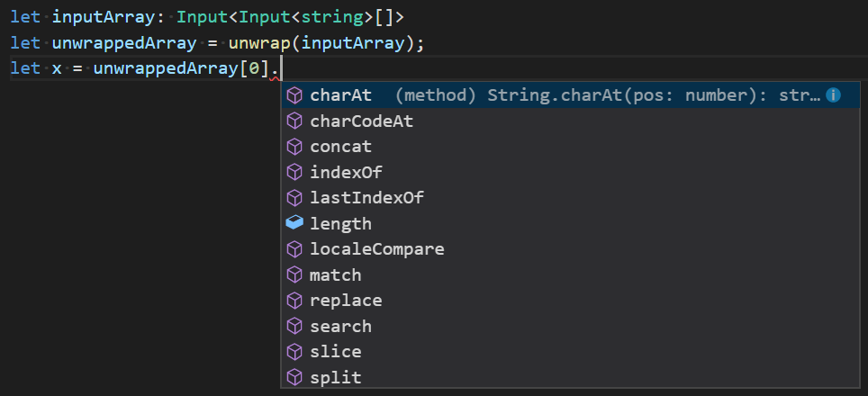The height and width of the screenshot is (396, 868).
Task: Click the charAt method signature text
Action: pos(608,95)
